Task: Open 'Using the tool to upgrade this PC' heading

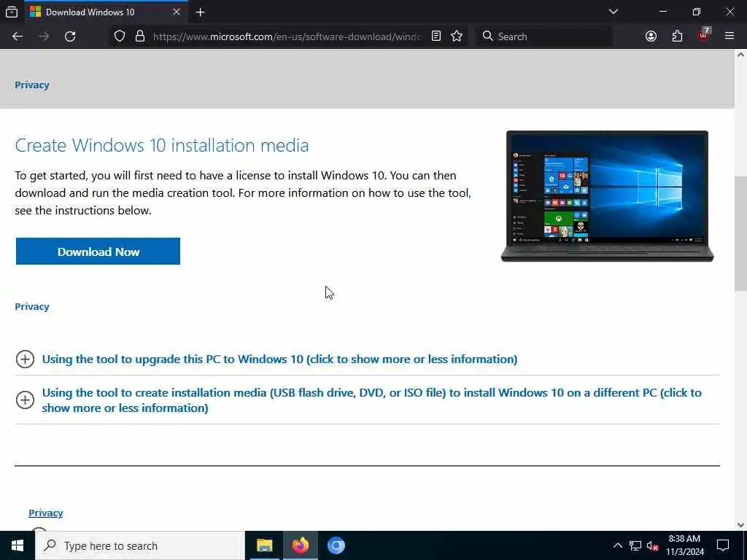Action: (x=279, y=359)
